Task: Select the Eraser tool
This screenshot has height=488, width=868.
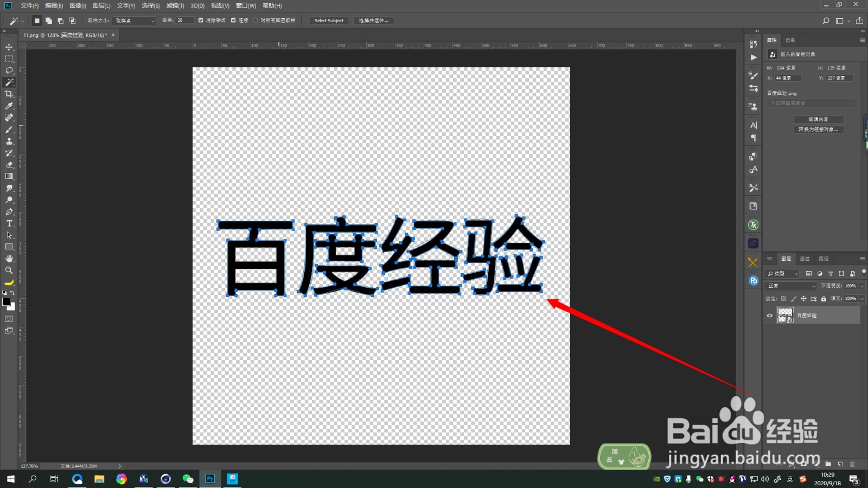Action: (x=9, y=164)
